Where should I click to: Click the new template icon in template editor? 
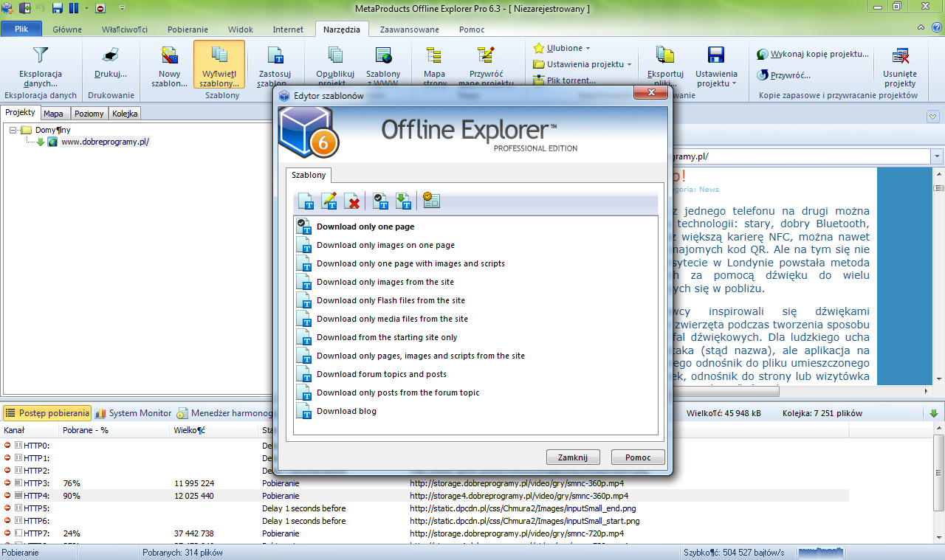[x=306, y=201]
